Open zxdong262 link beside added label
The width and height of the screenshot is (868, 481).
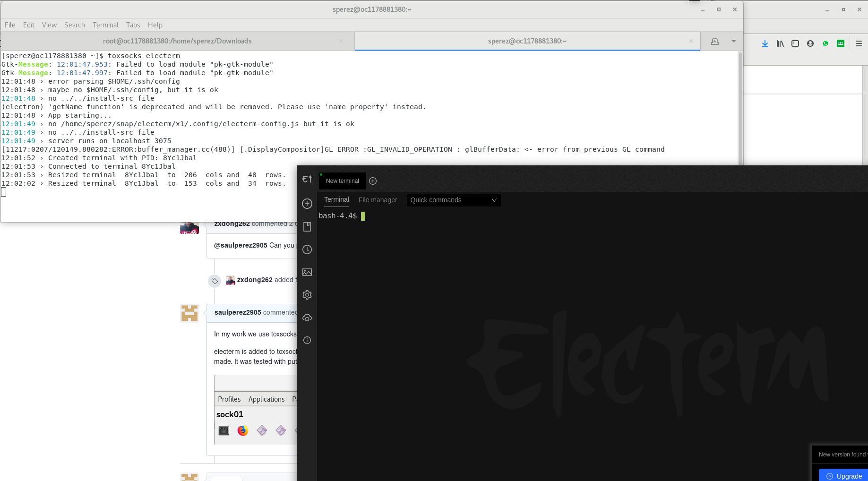point(255,280)
